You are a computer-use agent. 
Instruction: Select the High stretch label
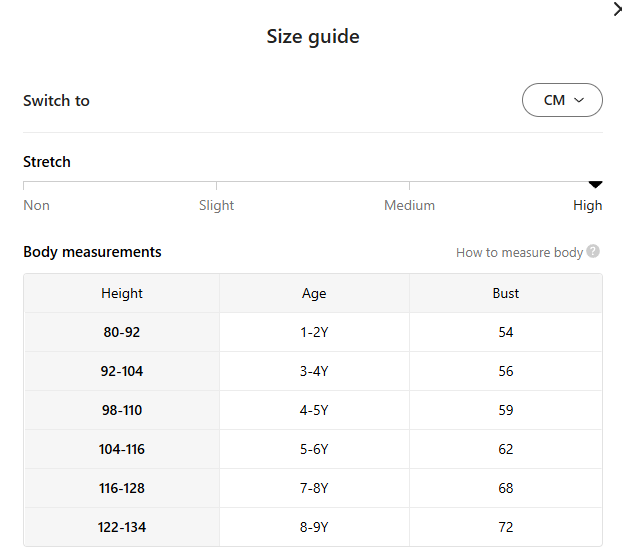pyautogui.click(x=587, y=205)
